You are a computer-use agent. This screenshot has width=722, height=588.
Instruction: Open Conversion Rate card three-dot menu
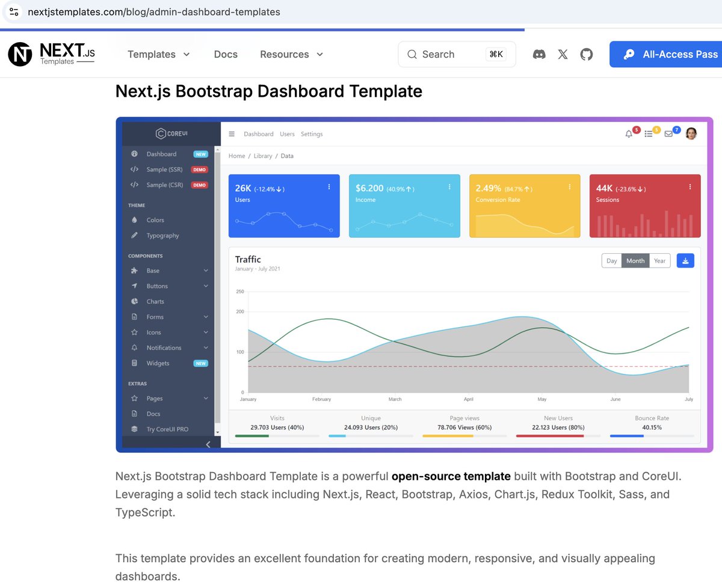570,187
